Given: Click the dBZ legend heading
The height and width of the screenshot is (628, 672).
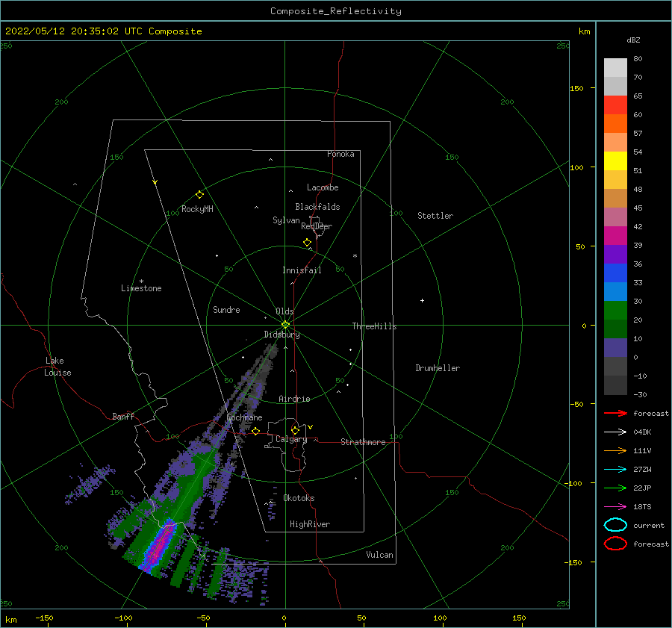Looking at the screenshot, I should 633,40.
